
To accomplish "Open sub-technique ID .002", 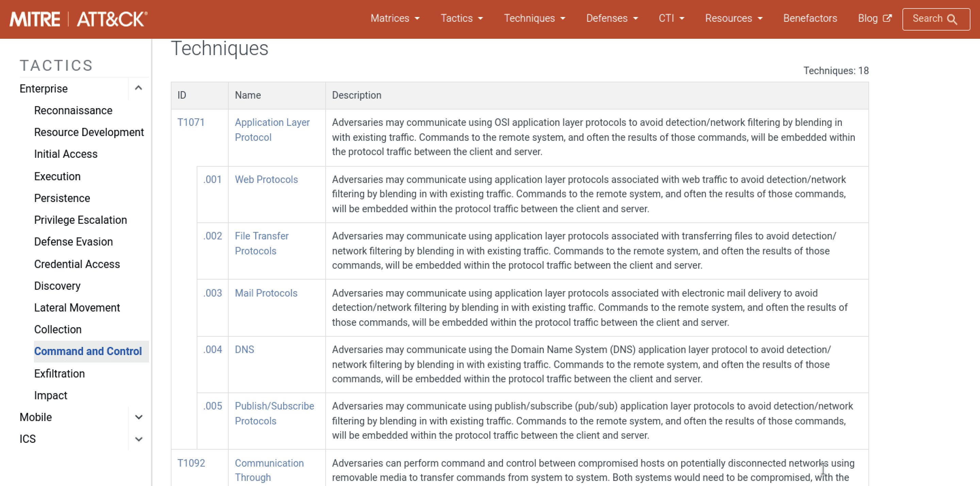I will (212, 236).
